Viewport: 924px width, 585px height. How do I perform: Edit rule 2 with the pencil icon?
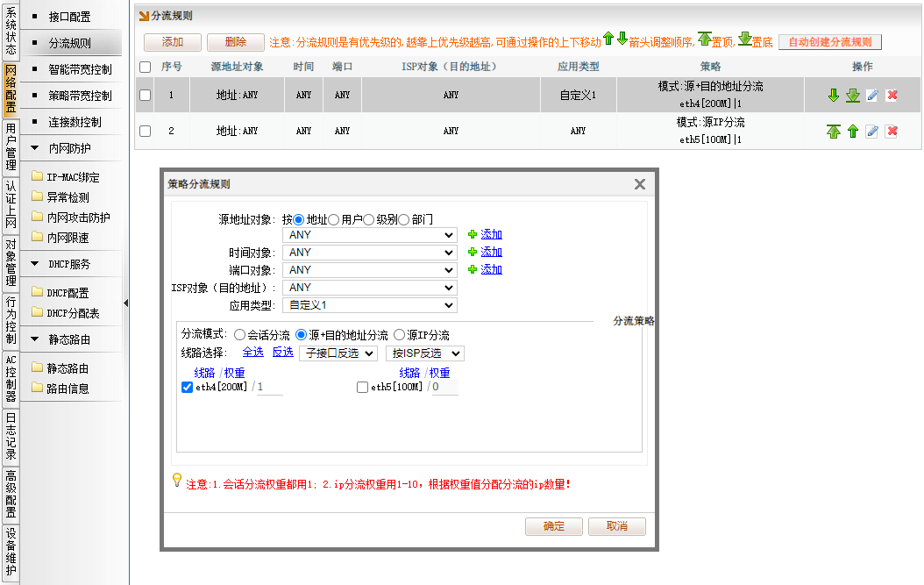[x=871, y=132]
